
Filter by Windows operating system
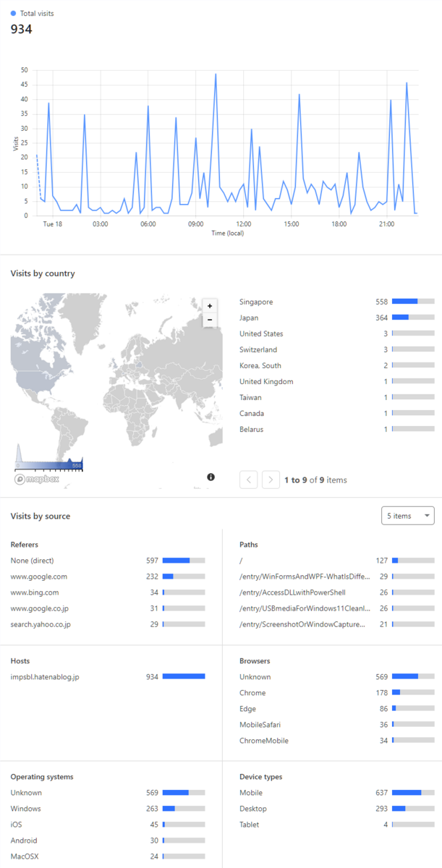[x=108, y=809]
